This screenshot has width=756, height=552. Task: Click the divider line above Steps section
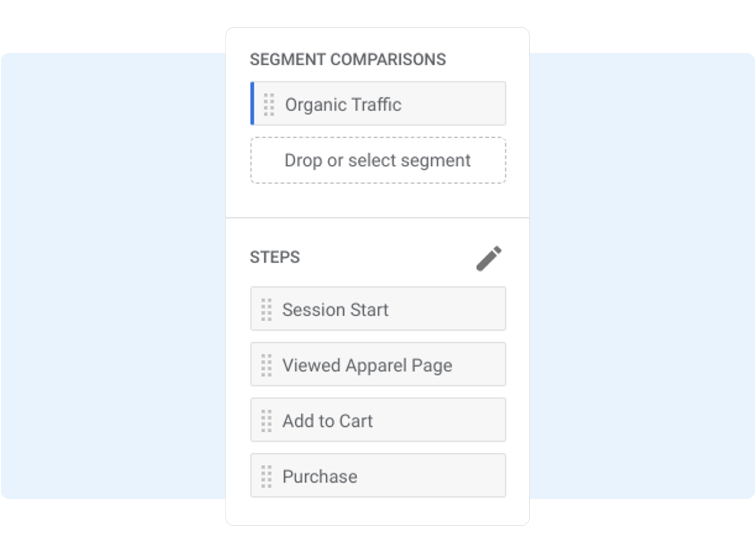click(377, 218)
